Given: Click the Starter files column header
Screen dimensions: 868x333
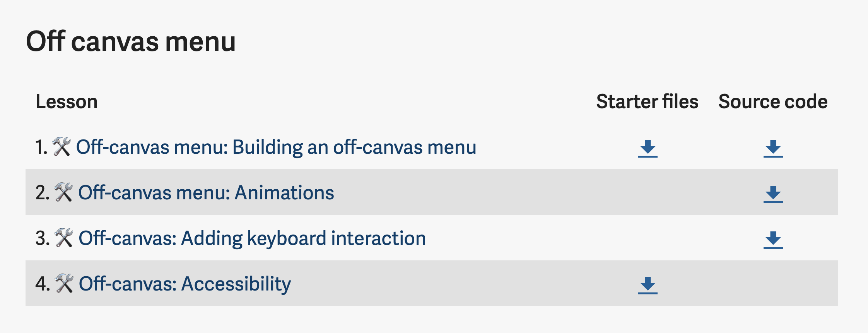Looking at the screenshot, I should point(647,101).
